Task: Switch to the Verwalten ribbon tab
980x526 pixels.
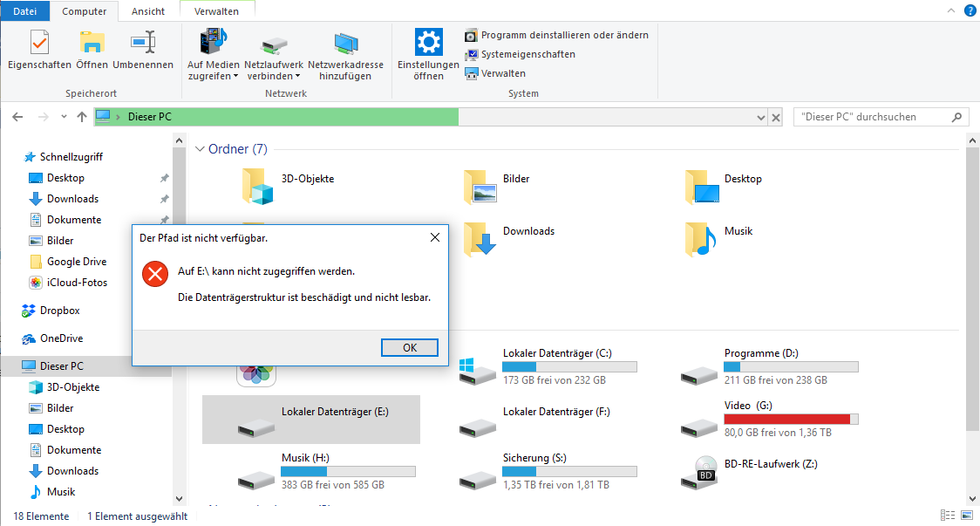Action: pyautogui.click(x=216, y=11)
